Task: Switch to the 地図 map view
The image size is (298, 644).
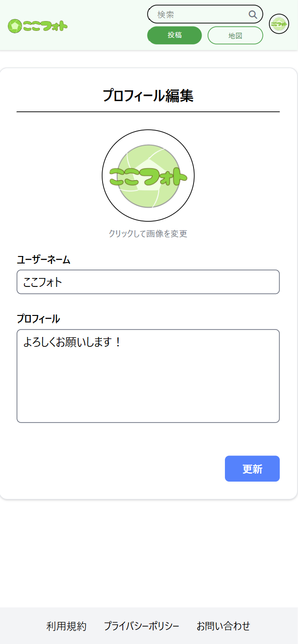Action: 235,36
